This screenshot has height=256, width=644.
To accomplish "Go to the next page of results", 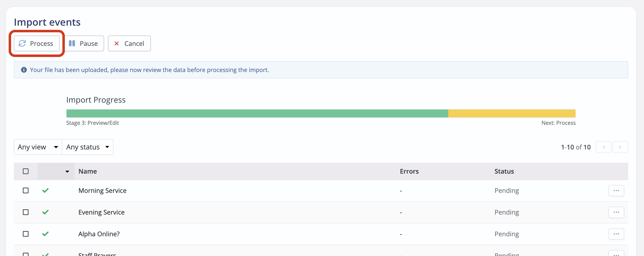I will [x=620, y=147].
